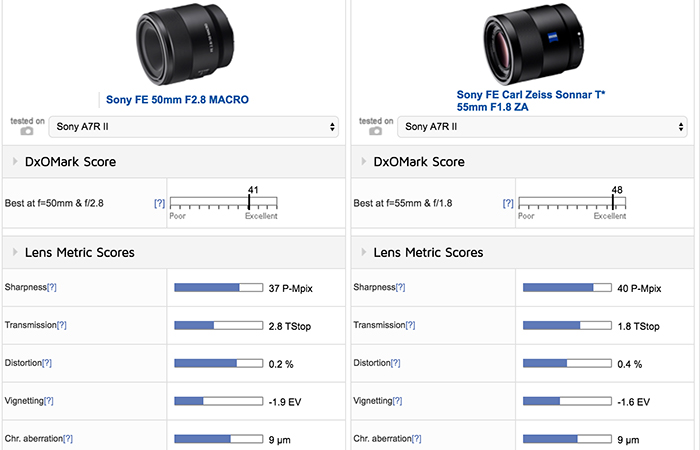Click the Sony 50mm macro lens image
Image resolution: width=700 pixels, height=450 pixels.
tap(185, 44)
